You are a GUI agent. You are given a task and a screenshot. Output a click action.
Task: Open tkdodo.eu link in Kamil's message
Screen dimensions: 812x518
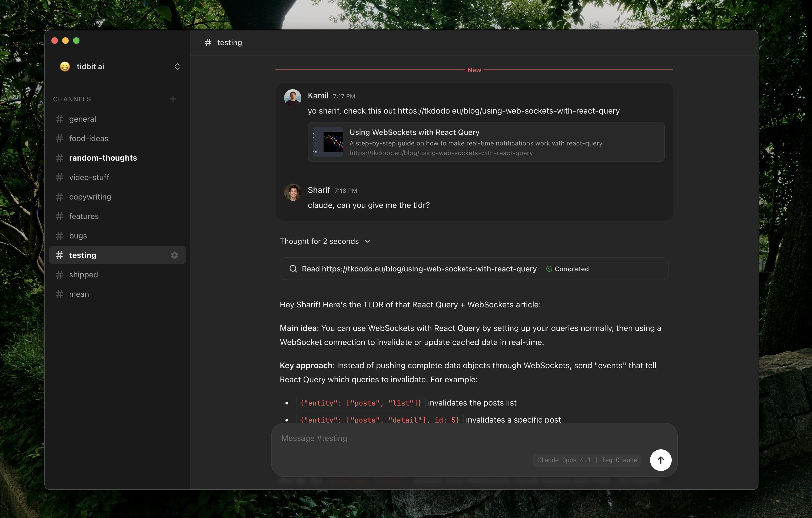508,111
